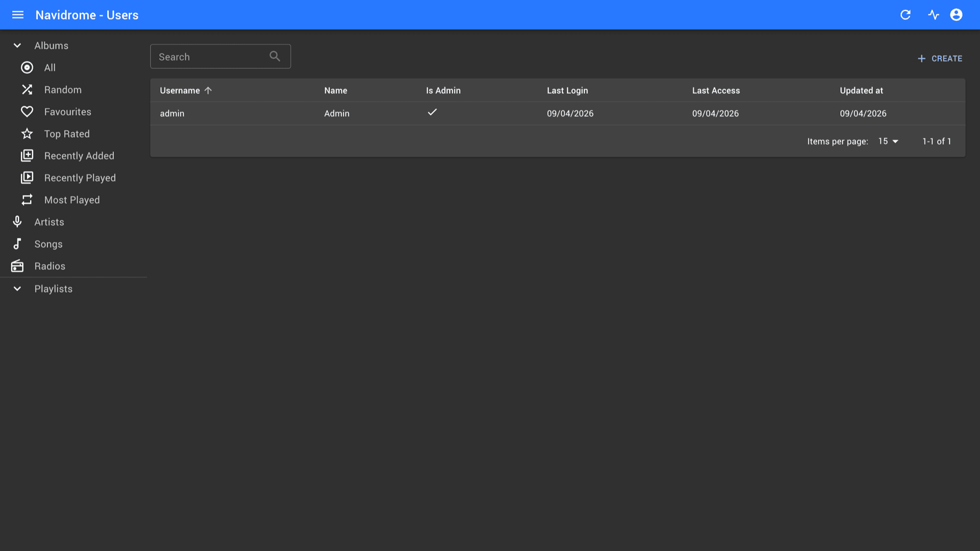Open the user account menu icon
The width and height of the screenshot is (980, 551).
pos(956,15)
